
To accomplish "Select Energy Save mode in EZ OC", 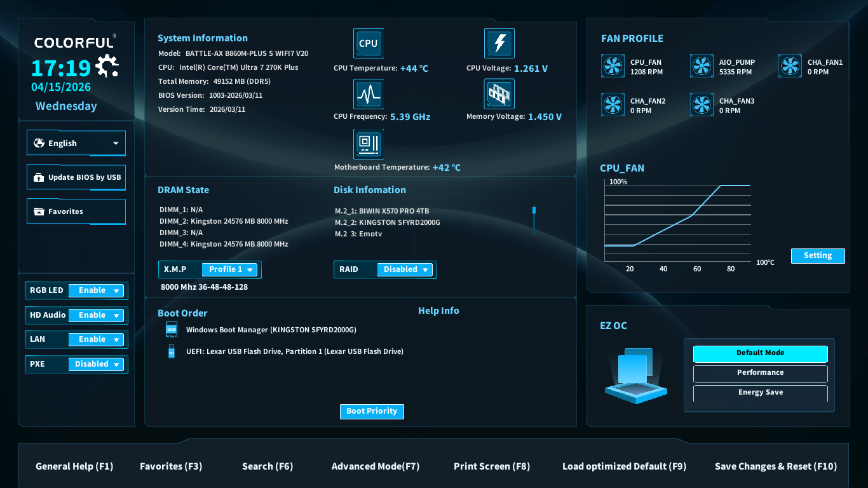I will (x=760, y=393).
